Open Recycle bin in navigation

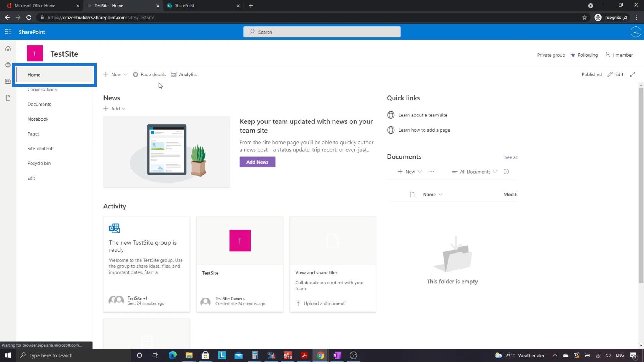39,164
